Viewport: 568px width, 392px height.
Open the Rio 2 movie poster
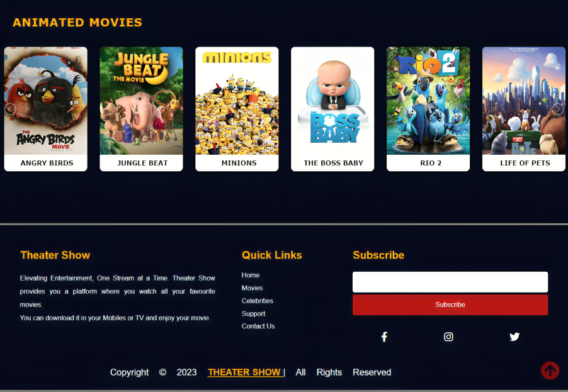(428, 102)
